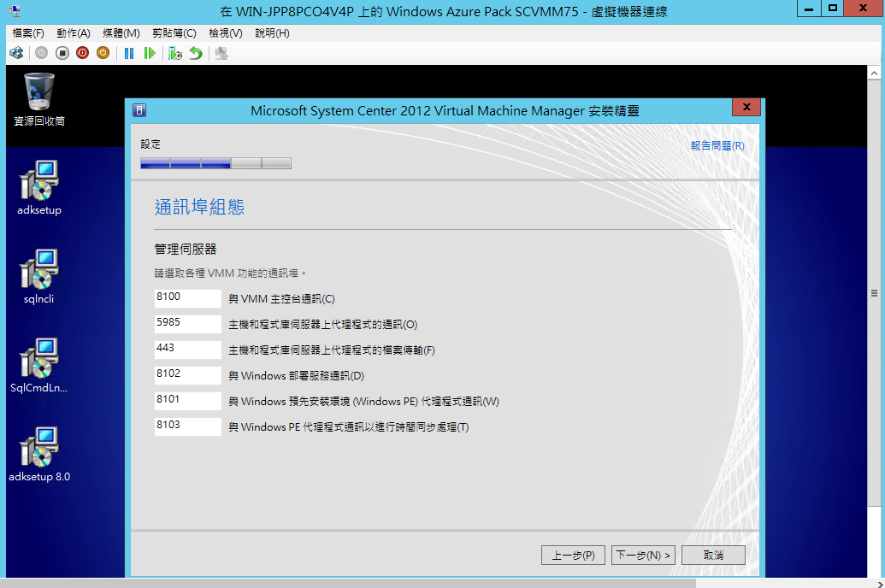885x588 pixels.
Task: Cancel setup with 取消 button
Action: tap(713, 556)
